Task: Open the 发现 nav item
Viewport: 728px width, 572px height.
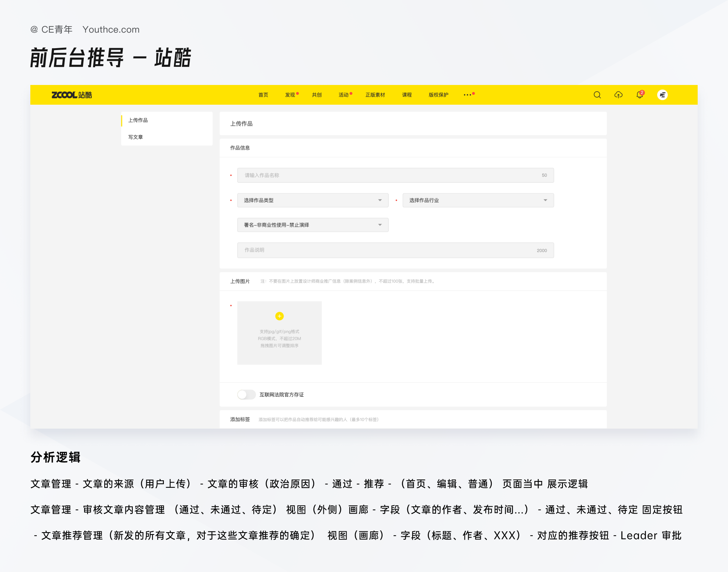Action: (290, 95)
